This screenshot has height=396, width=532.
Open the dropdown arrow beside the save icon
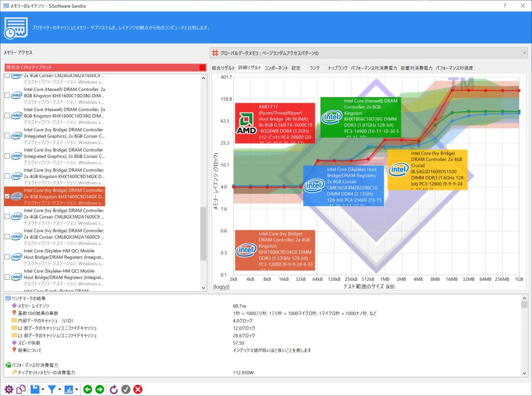click(x=43, y=390)
